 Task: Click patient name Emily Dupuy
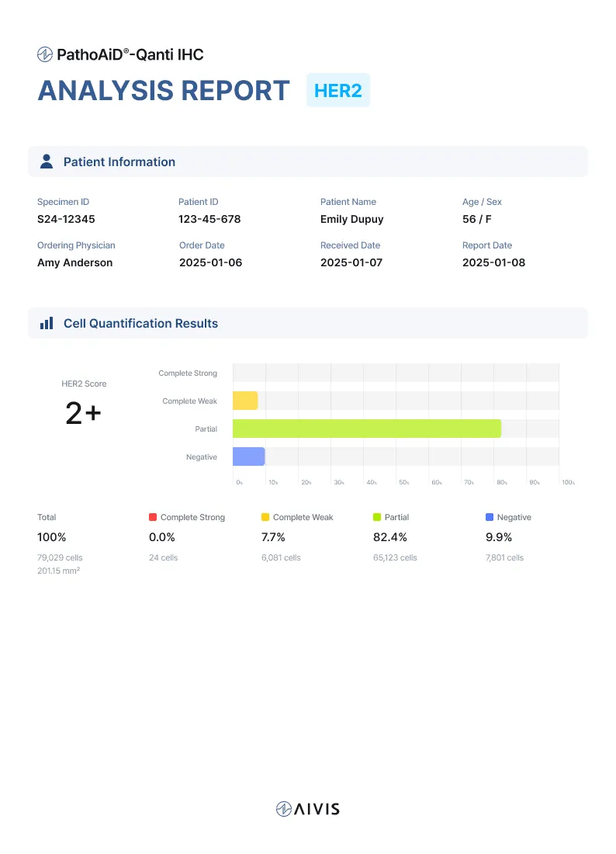(351, 219)
